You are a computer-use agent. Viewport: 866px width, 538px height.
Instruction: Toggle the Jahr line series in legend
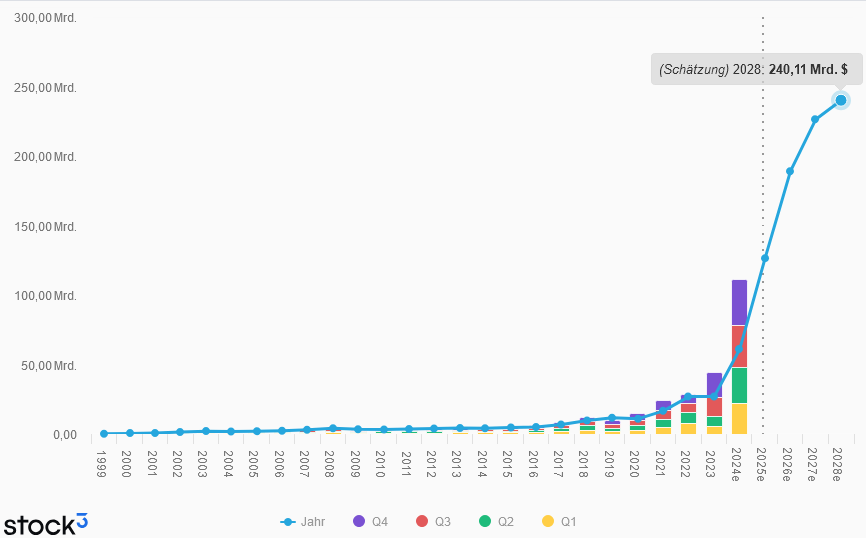coord(302,521)
